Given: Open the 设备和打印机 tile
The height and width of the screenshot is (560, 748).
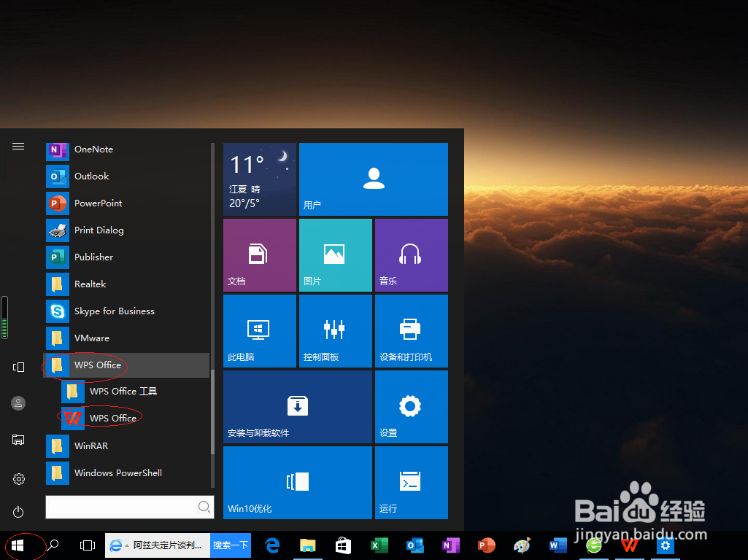Looking at the screenshot, I should [x=411, y=331].
